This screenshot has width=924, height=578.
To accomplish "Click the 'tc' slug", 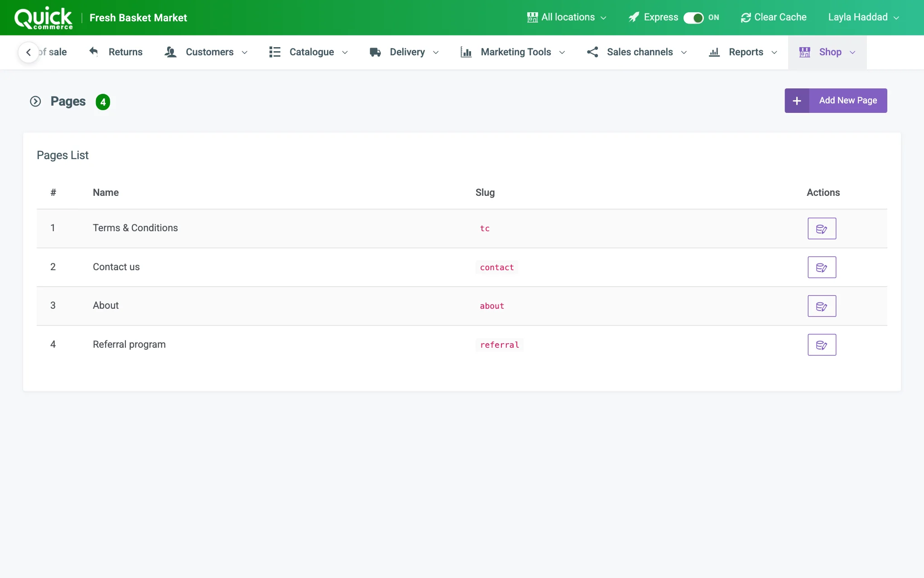I will 485,228.
